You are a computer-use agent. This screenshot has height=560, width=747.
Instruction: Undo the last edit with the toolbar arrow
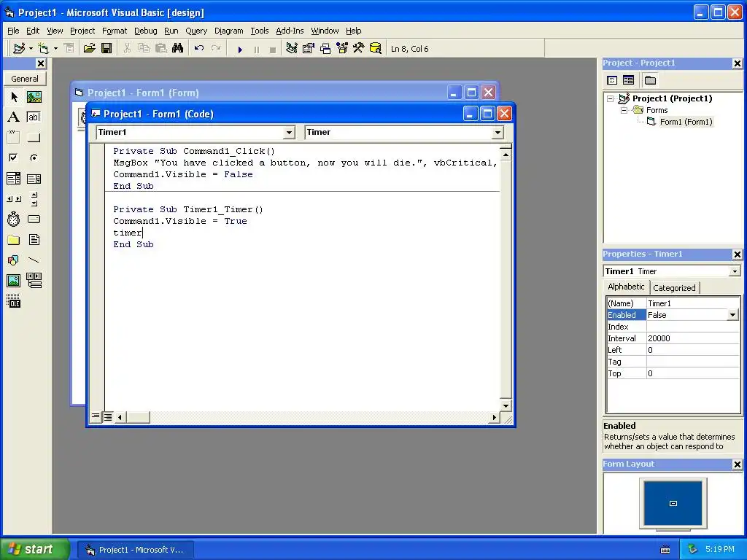pyautogui.click(x=199, y=49)
